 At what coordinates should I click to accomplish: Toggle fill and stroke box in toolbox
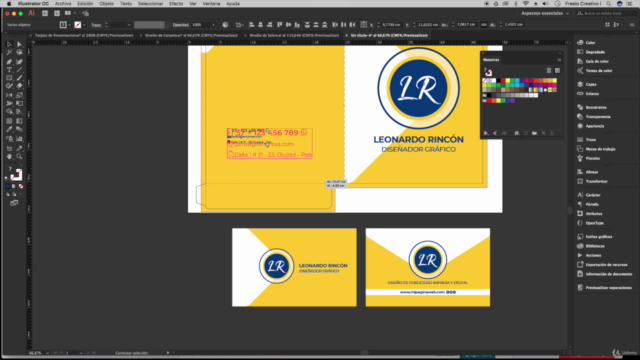[x=16, y=175]
